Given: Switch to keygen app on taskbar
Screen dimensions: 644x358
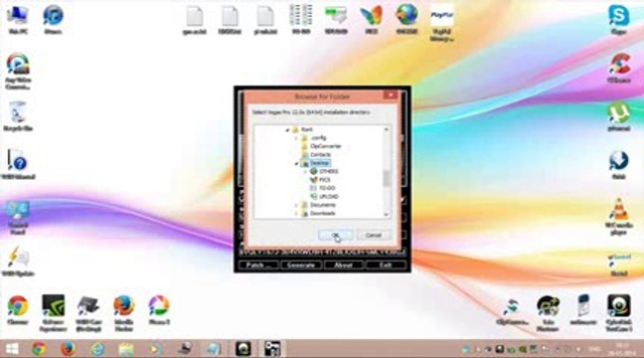Looking at the screenshot, I should tap(272, 349).
